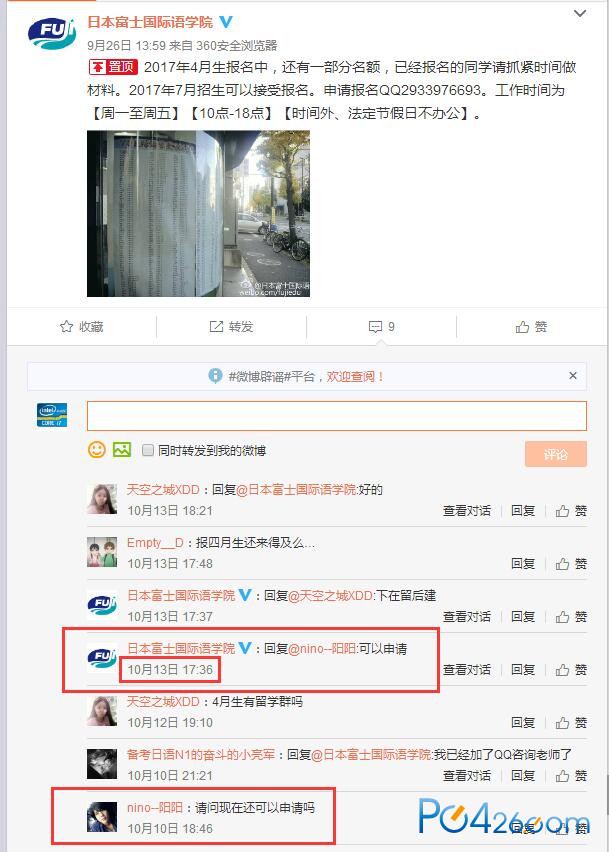Image resolution: width=609 pixels, height=852 pixels.
Task: Expand the post options chevron at top right
Action: (x=580, y=13)
